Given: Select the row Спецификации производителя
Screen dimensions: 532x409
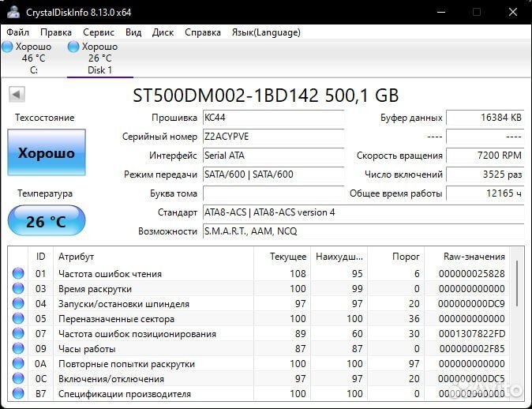Looking at the screenshot, I should (259, 394).
